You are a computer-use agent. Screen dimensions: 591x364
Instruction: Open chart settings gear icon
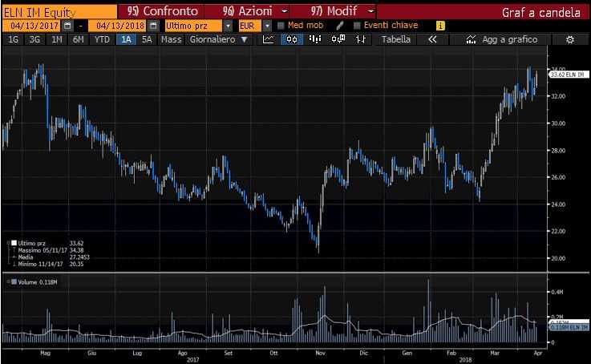pos(570,39)
